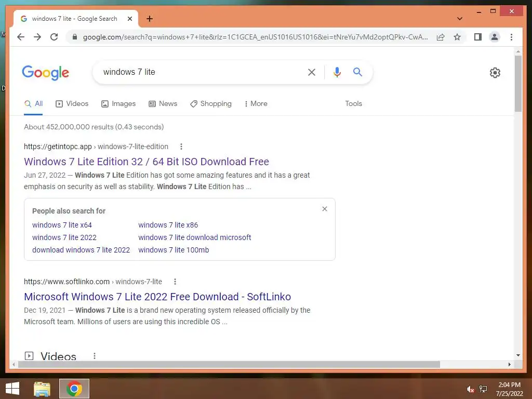
Task: Open getintopc result options menu
Action: (x=181, y=147)
